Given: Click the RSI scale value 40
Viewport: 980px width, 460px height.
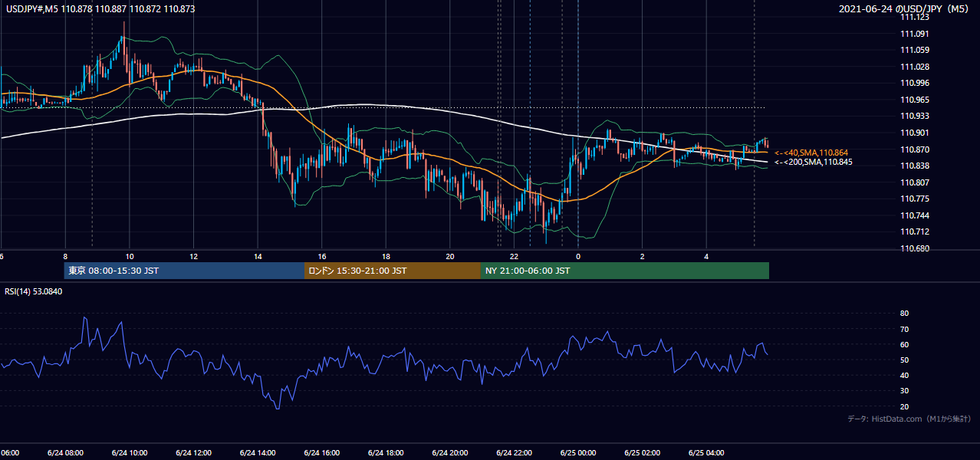Looking at the screenshot, I should coord(904,375).
